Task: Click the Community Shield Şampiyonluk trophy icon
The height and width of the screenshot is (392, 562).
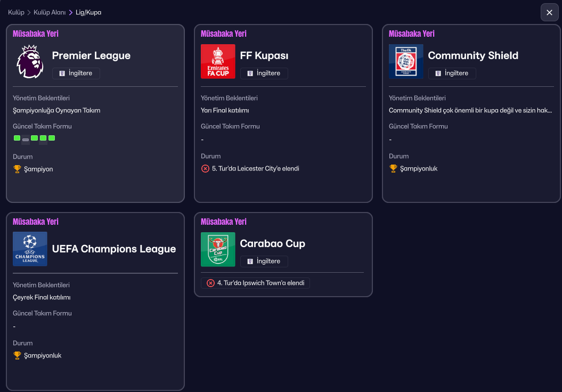Action: (393, 168)
